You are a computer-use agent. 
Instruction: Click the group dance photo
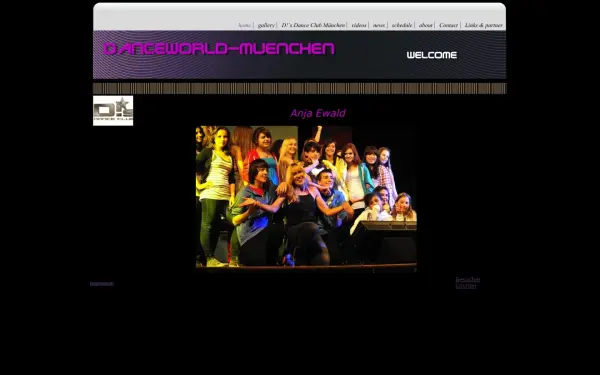(x=306, y=199)
